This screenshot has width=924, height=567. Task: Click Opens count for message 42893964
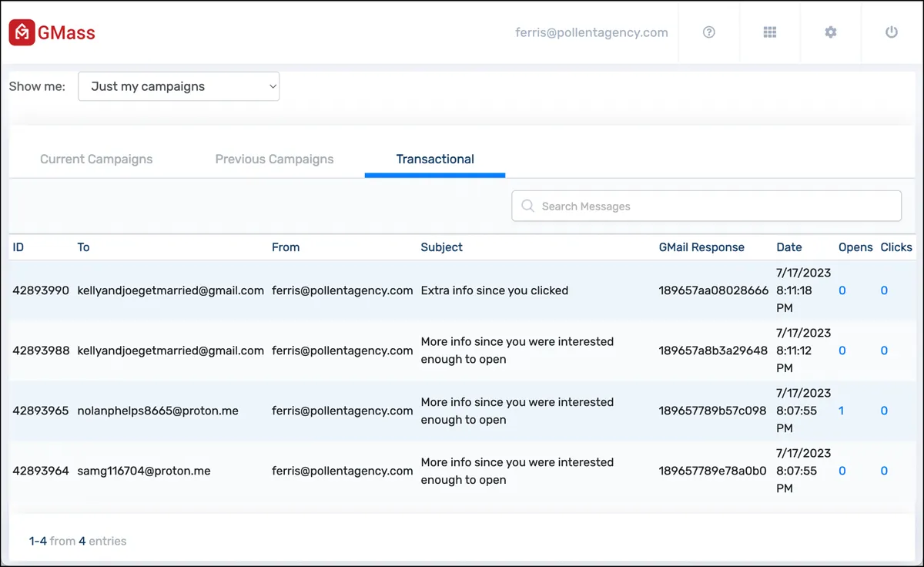(842, 471)
